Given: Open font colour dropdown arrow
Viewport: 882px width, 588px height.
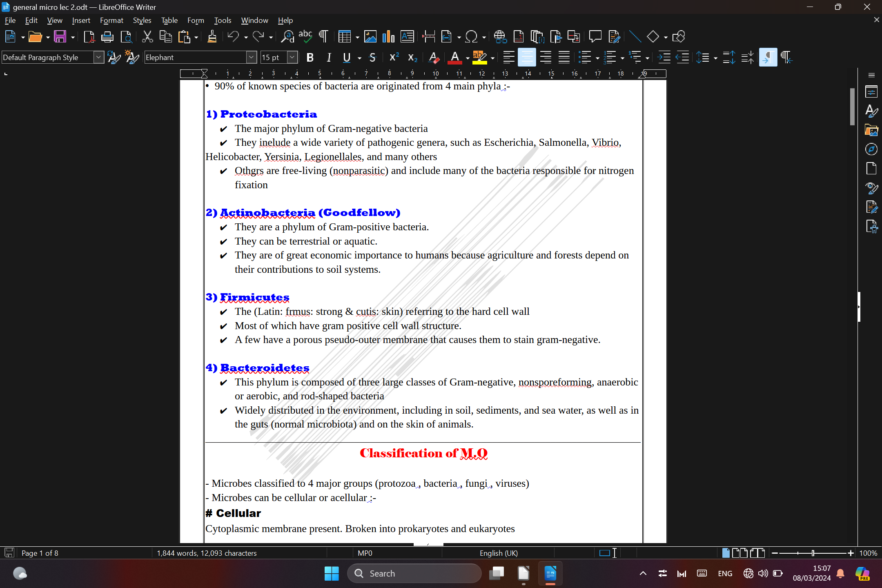Looking at the screenshot, I should tap(468, 58).
